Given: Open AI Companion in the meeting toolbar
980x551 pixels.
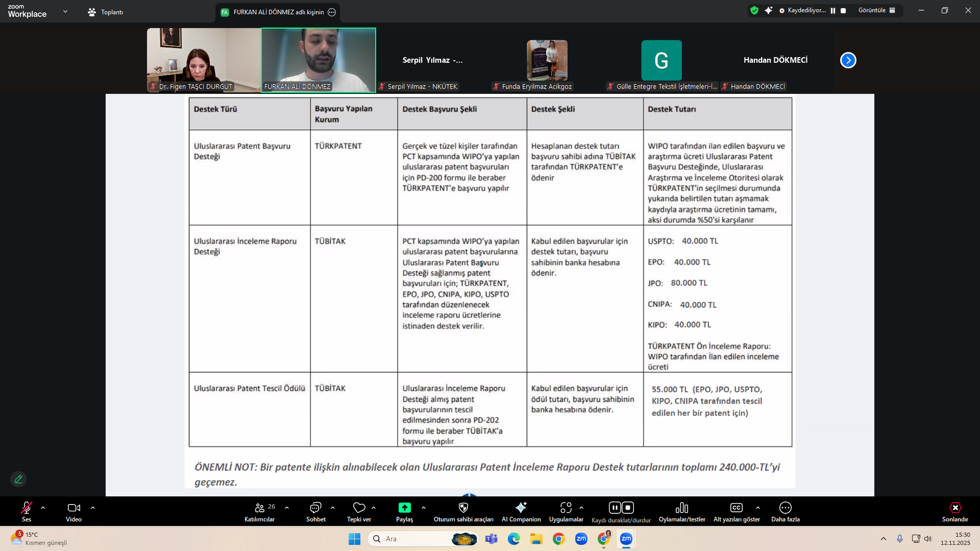Looking at the screenshot, I should pos(521,508).
